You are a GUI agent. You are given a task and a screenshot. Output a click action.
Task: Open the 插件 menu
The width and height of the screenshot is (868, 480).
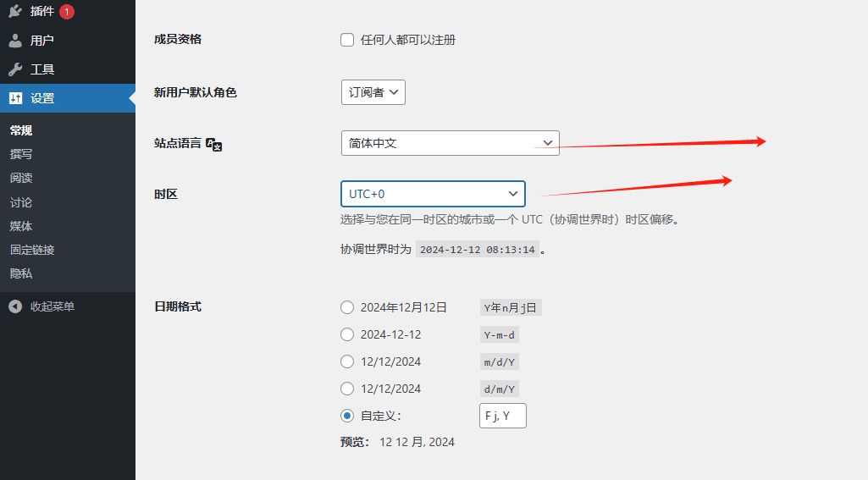tap(68, 11)
